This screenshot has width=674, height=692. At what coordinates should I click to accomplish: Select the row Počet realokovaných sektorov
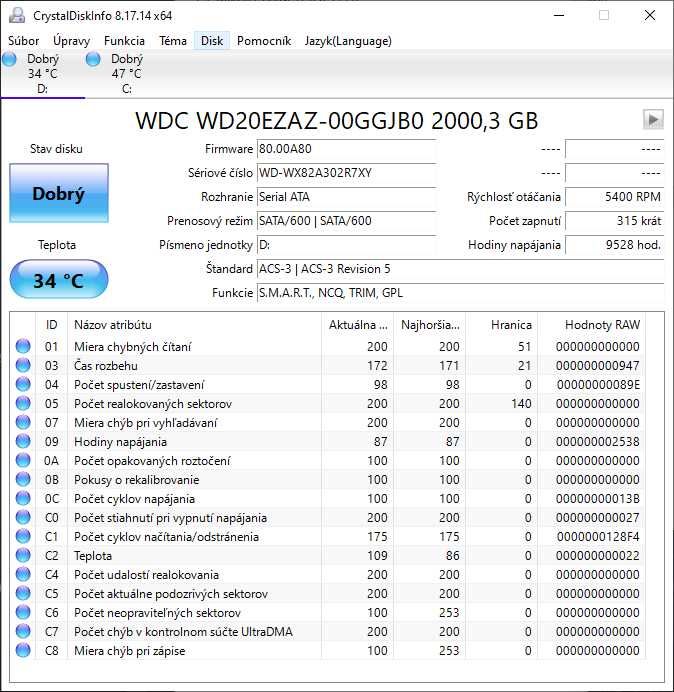(x=327, y=403)
